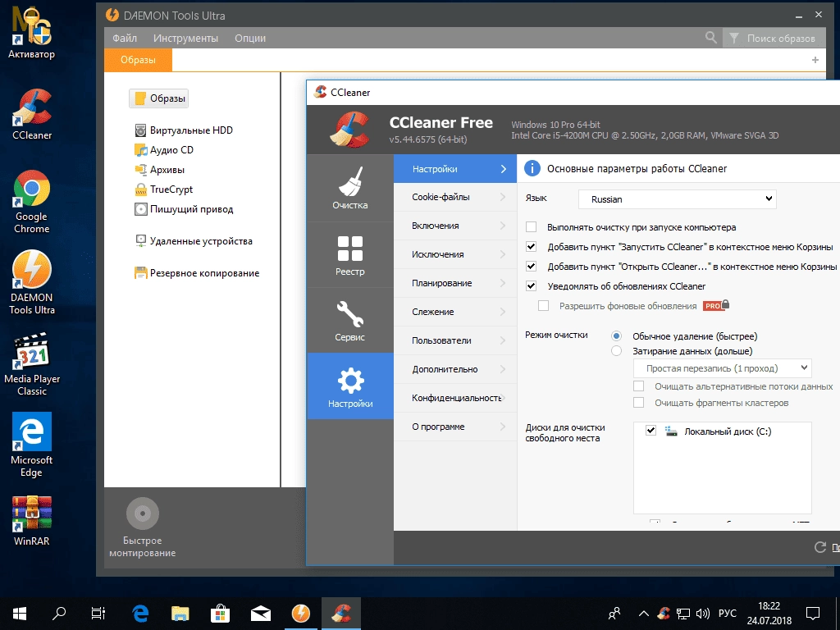The width and height of the screenshot is (840, 630).
Task: Open the Mail app from the taskbar
Action: click(x=261, y=614)
